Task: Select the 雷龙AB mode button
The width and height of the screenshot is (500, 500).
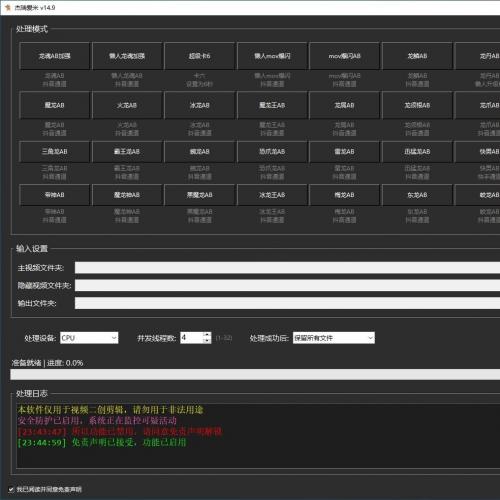Action: 344,152
